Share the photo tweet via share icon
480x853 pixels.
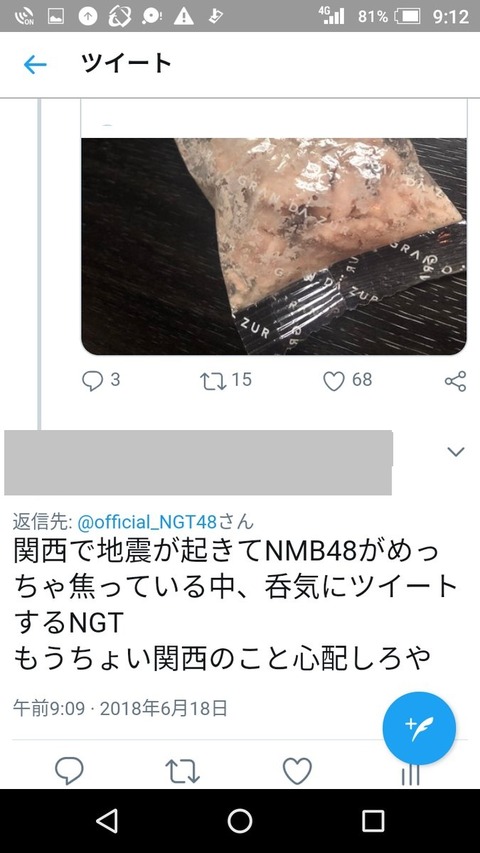tap(456, 381)
